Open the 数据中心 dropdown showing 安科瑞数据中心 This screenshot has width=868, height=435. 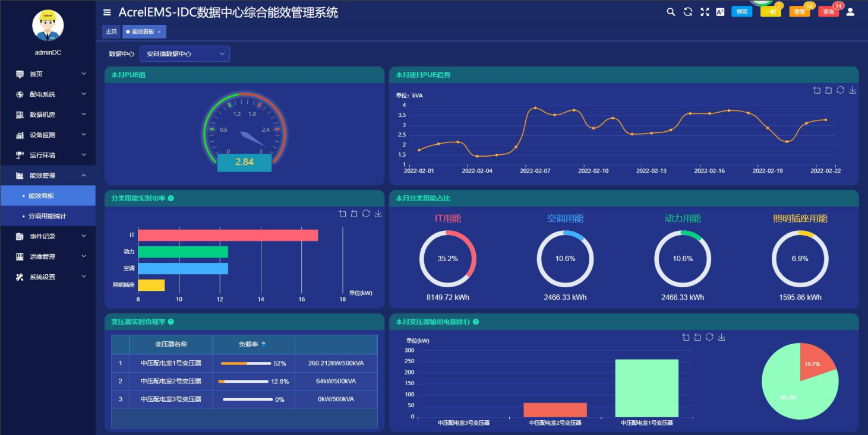click(x=185, y=53)
